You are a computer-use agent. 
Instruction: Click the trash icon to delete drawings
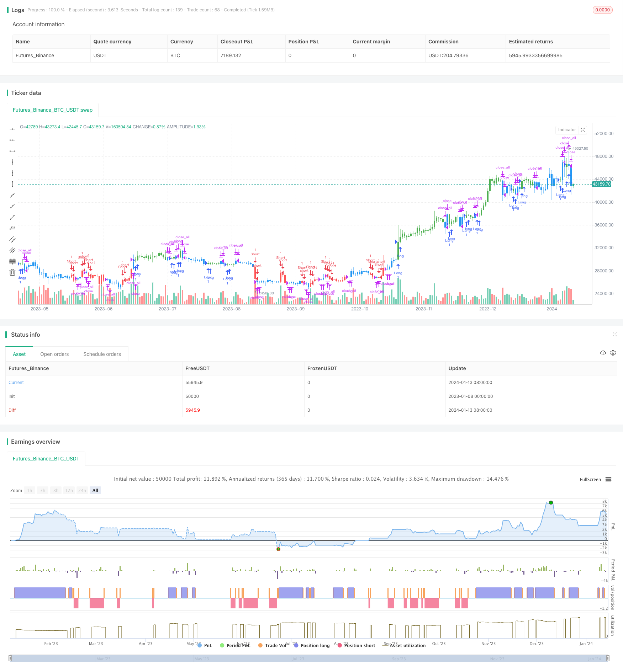[12, 272]
